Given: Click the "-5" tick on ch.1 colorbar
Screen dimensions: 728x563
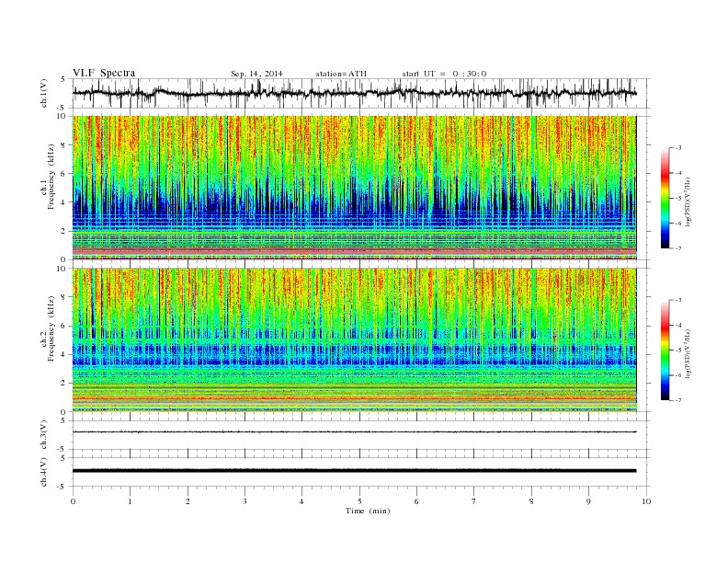Looking at the screenshot, I should click(x=678, y=199).
